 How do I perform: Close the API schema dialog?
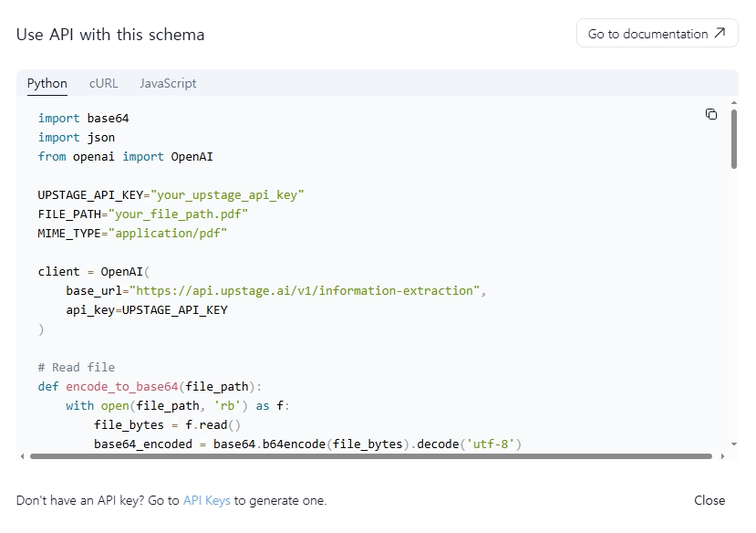709,500
